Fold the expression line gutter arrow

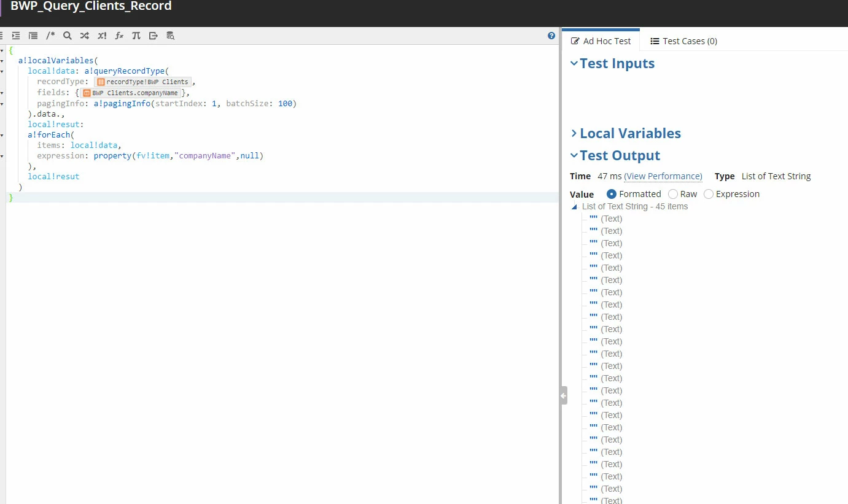(2, 156)
